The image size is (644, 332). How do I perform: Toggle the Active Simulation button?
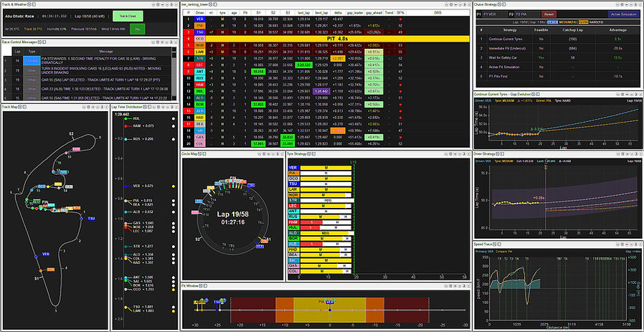pyautogui.click(x=624, y=14)
